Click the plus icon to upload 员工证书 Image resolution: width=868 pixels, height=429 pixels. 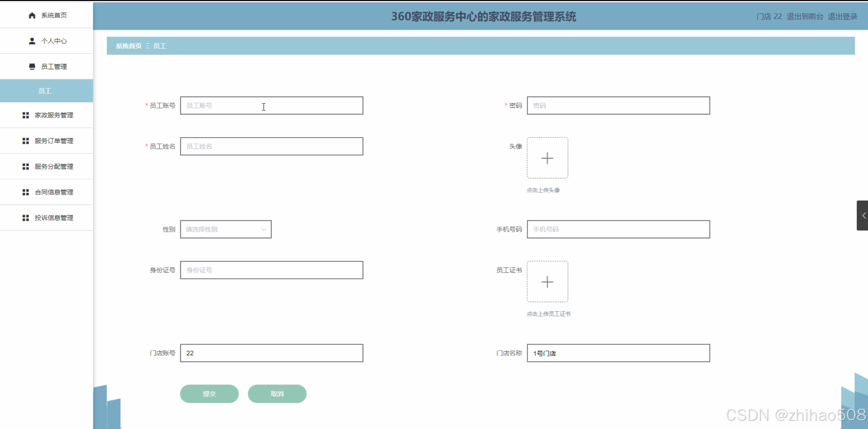point(547,282)
